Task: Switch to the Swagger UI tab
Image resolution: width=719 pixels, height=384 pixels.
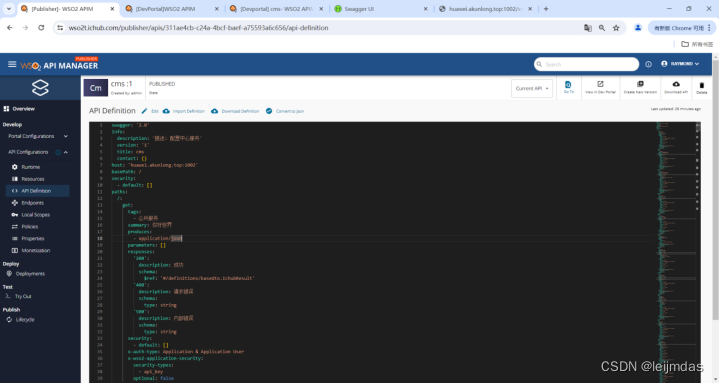Action: point(380,9)
